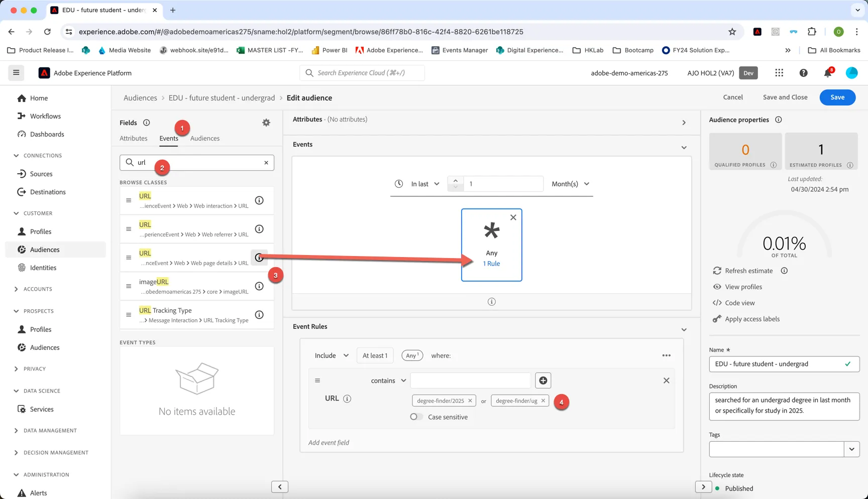Show info for Web referrer URL field
The height and width of the screenshot is (499, 868).
(259, 229)
